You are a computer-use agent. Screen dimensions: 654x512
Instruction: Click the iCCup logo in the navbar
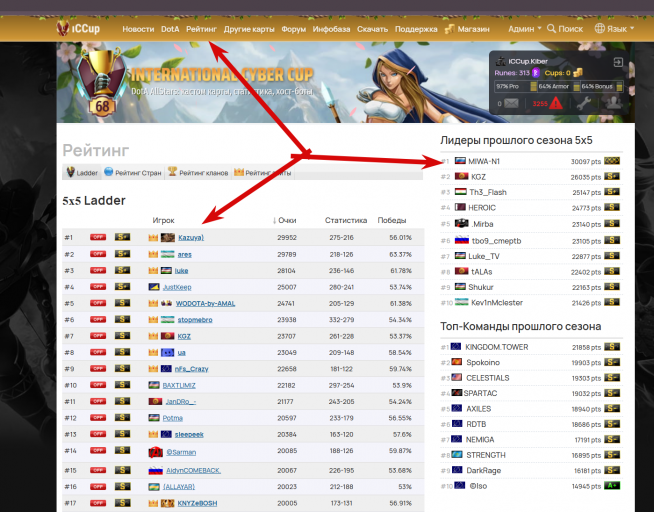78,28
